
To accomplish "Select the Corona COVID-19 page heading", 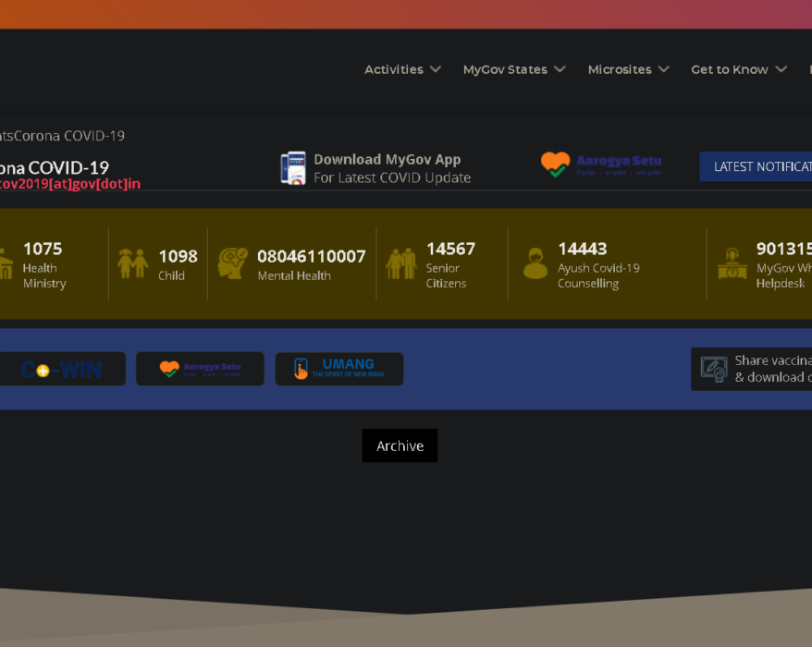I will pos(55,167).
